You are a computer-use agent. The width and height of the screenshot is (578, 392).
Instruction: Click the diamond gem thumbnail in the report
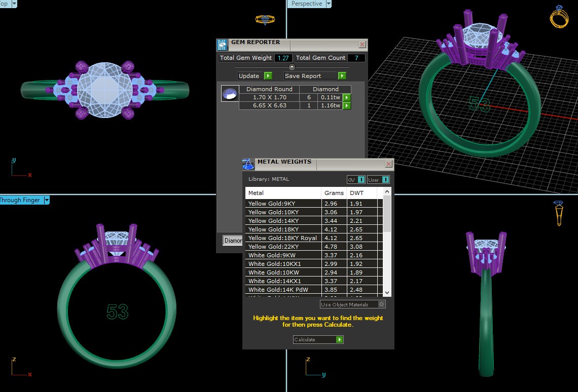(230, 94)
